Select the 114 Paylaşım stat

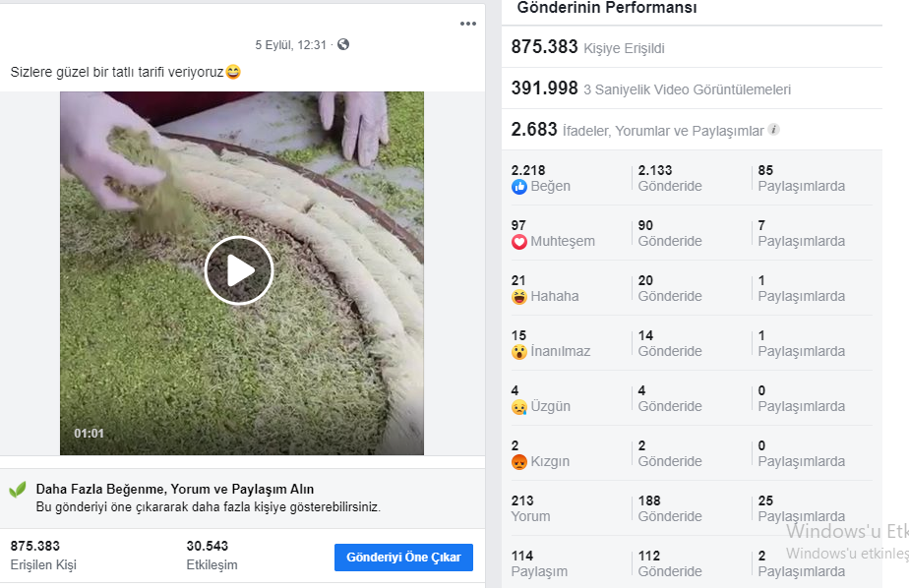pyautogui.click(x=539, y=563)
